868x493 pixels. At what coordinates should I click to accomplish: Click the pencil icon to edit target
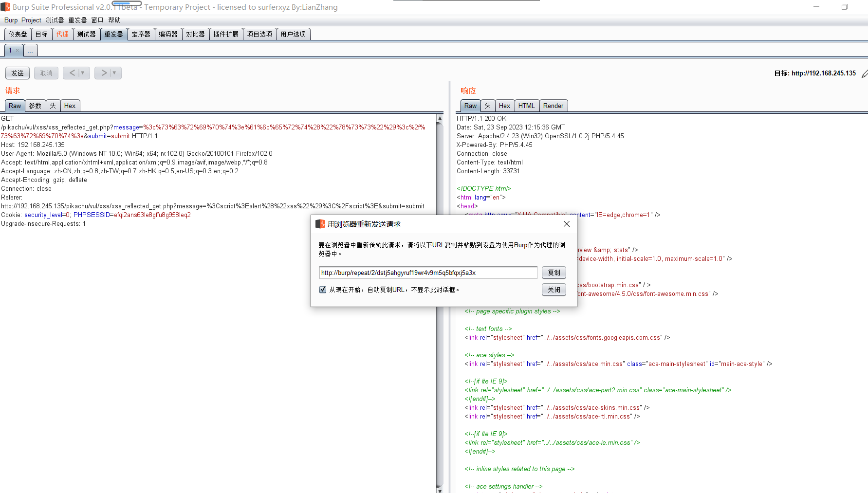(864, 73)
